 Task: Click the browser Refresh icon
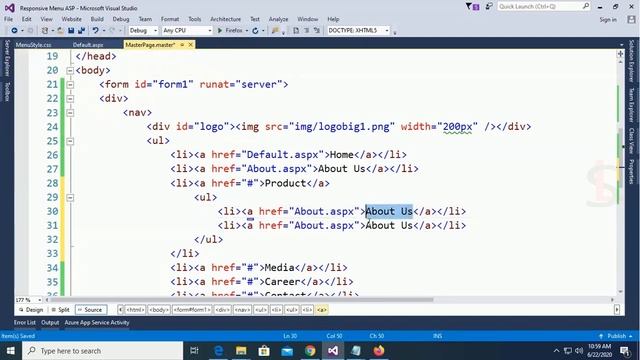[x=256, y=31]
